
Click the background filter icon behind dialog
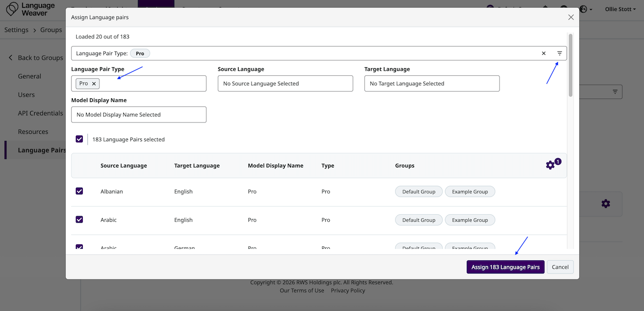tap(615, 92)
